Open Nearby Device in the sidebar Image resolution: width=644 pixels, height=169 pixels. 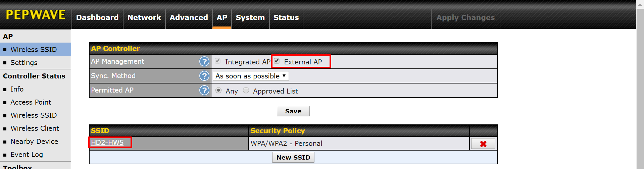34,142
